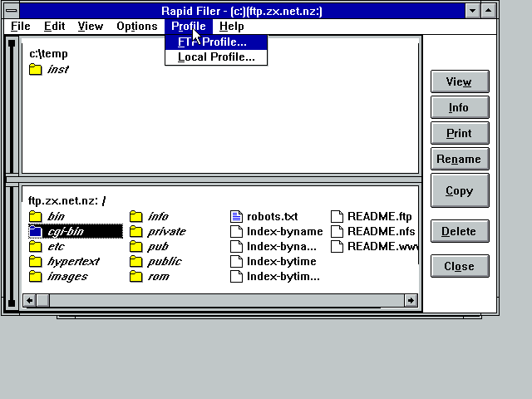Viewport: 532px width, 399px height.
Task: Click the Delete button
Action: point(460,231)
